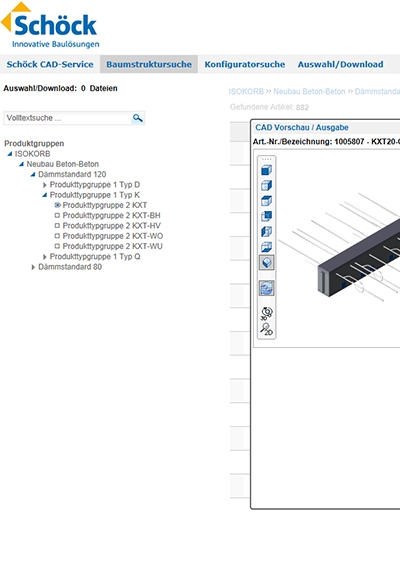Viewport: 400px width, 566px height.
Task: Click Produkttypgruppe 1 Typ K label
Action: tap(95, 195)
